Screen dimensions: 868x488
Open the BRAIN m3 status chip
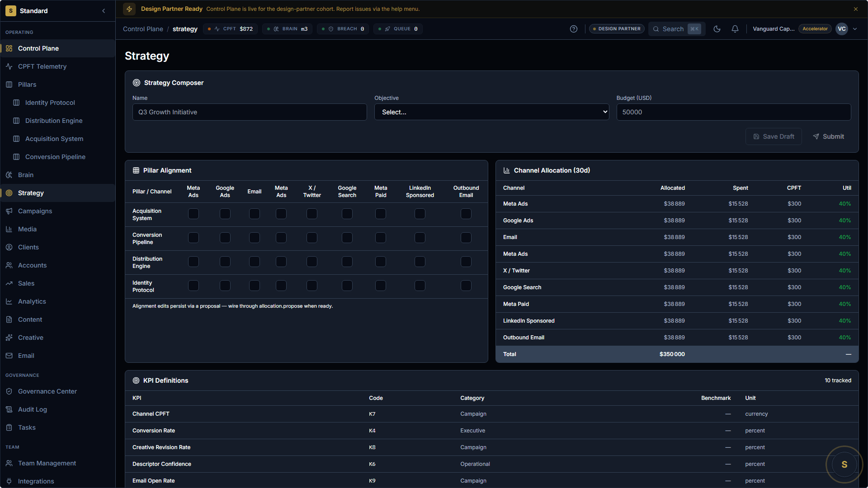[x=287, y=29]
